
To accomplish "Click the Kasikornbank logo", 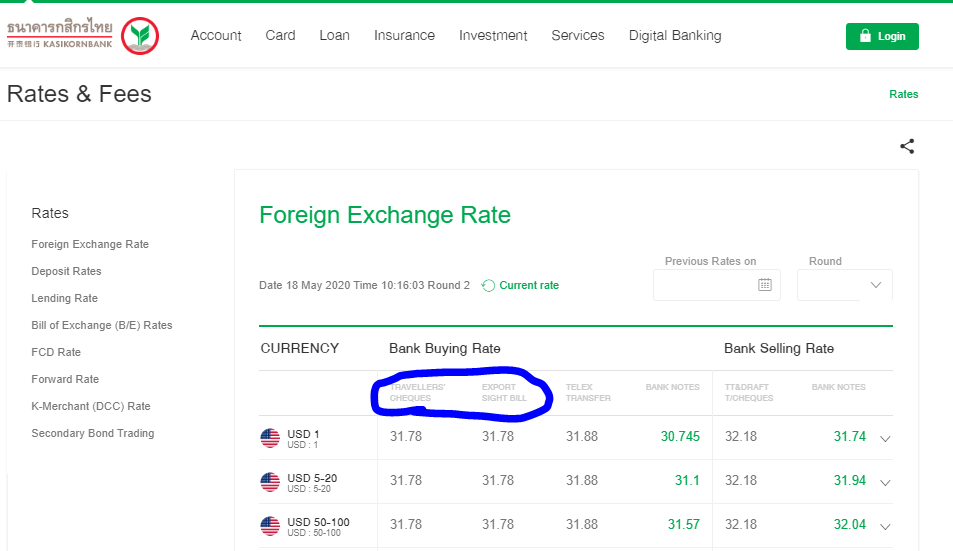I will (x=82, y=36).
